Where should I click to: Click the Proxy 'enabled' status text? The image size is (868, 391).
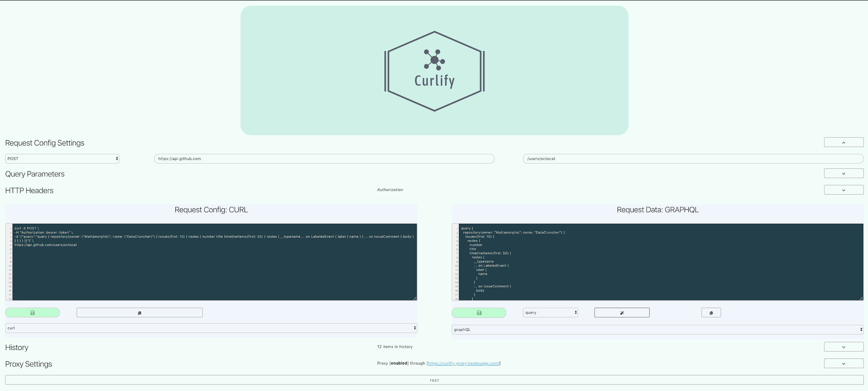tap(399, 363)
